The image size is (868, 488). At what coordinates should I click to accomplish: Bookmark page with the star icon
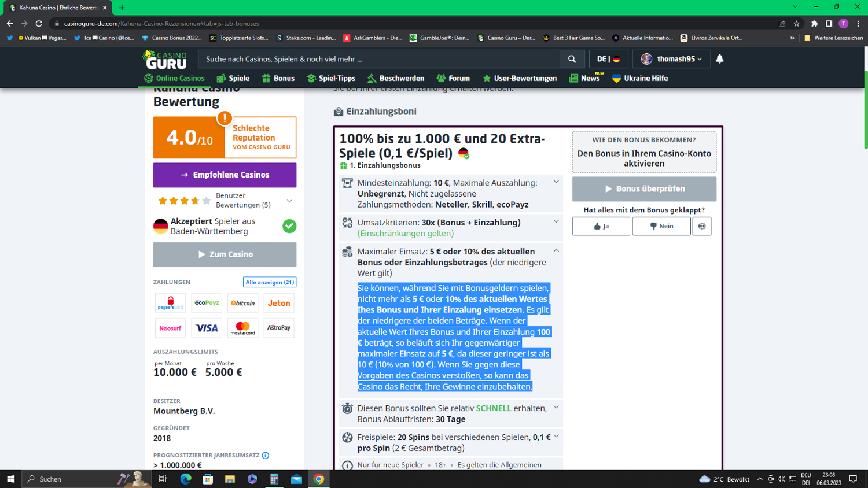click(x=797, y=24)
